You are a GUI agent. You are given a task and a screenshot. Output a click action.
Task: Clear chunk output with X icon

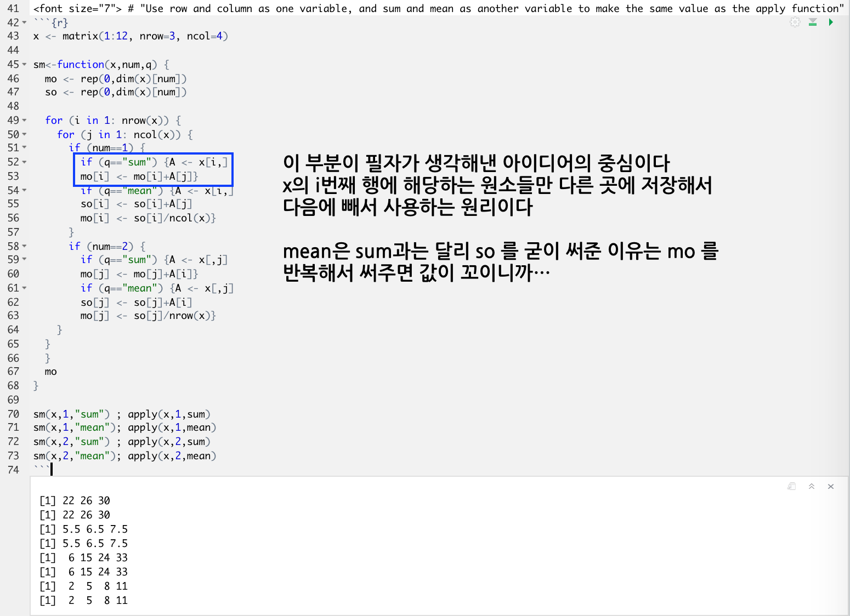point(831,486)
